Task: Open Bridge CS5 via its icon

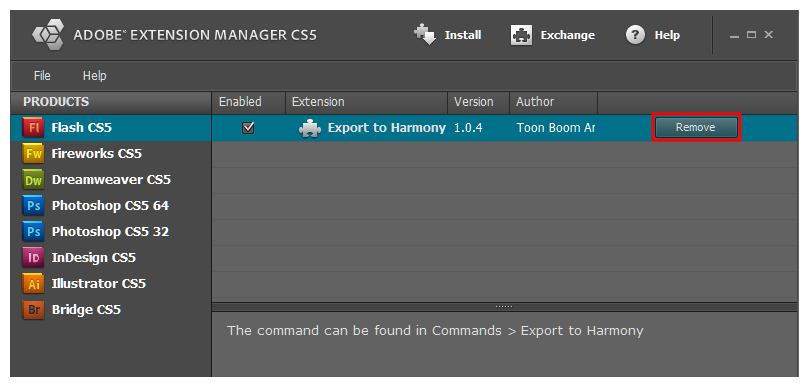Action: click(34, 309)
